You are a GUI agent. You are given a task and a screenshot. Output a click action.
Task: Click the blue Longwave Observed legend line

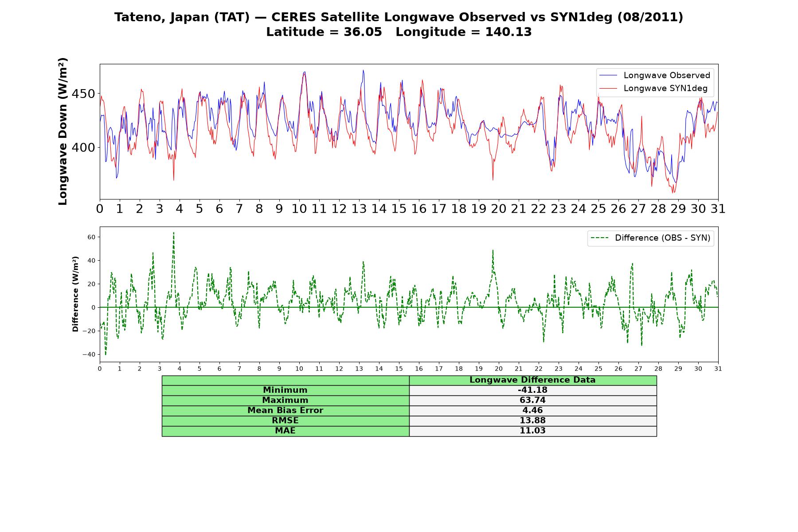tap(608, 75)
